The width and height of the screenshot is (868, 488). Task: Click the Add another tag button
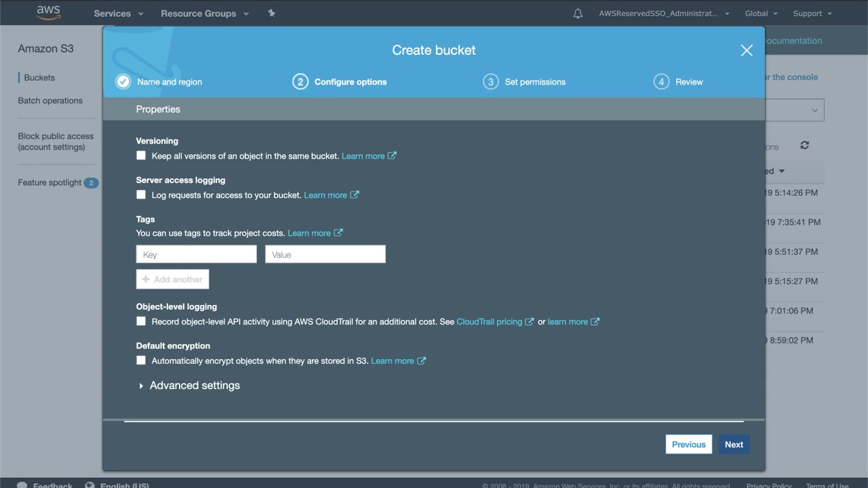[x=172, y=279]
